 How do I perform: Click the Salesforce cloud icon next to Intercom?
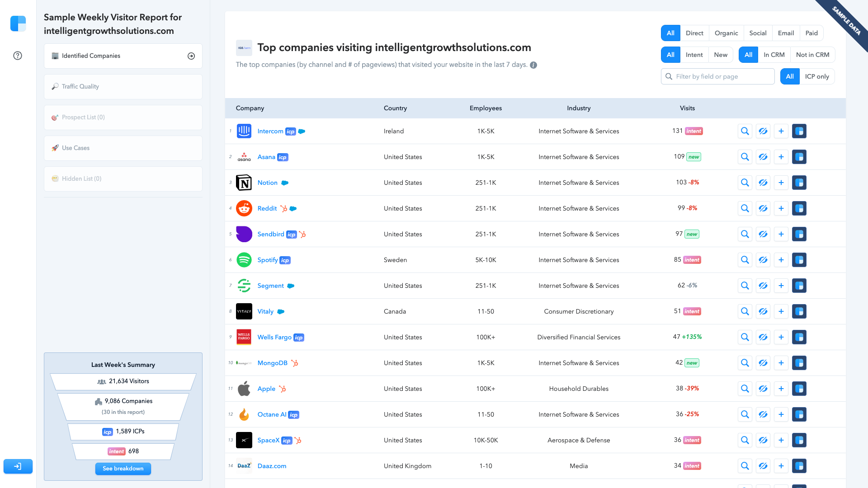click(x=302, y=131)
